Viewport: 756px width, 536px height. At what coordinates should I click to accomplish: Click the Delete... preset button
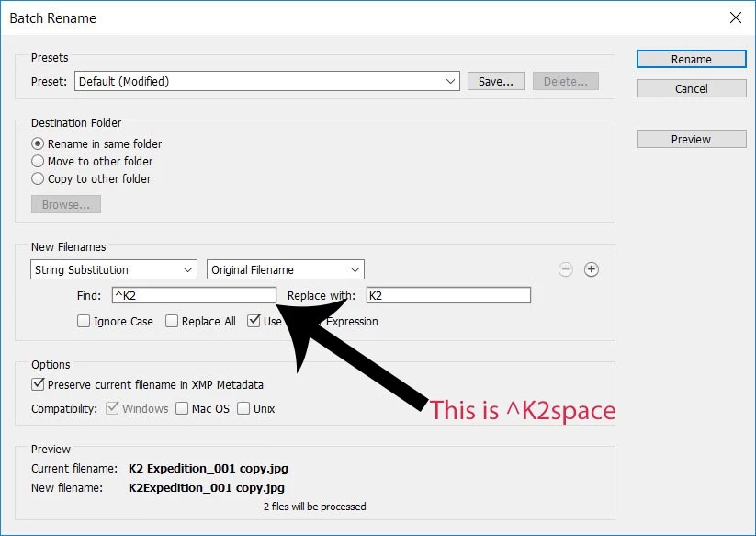click(x=566, y=81)
